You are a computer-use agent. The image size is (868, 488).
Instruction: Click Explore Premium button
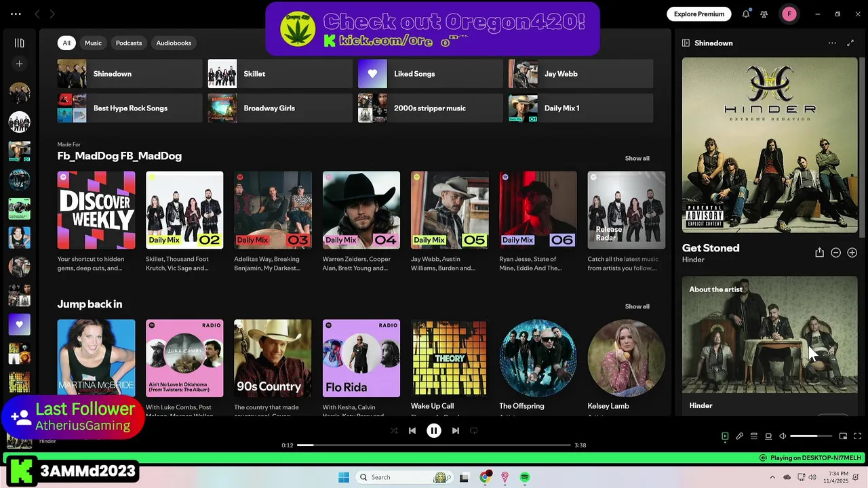tap(699, 14)
